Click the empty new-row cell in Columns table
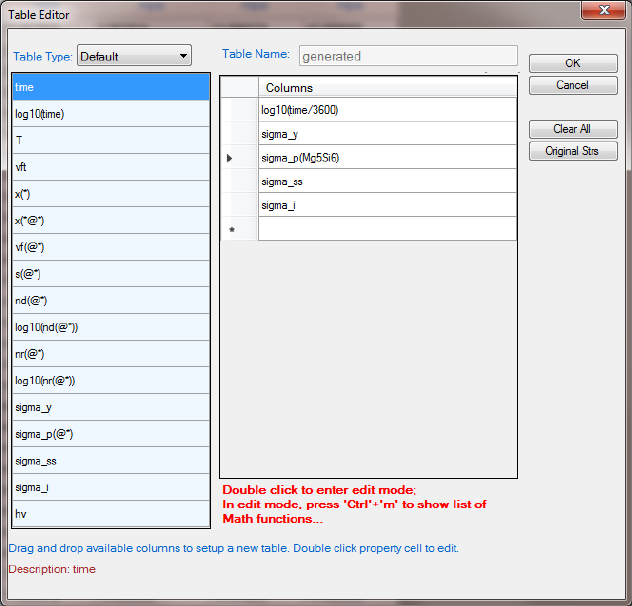Screen dimensions: 632x606 [x=387, y=229]
